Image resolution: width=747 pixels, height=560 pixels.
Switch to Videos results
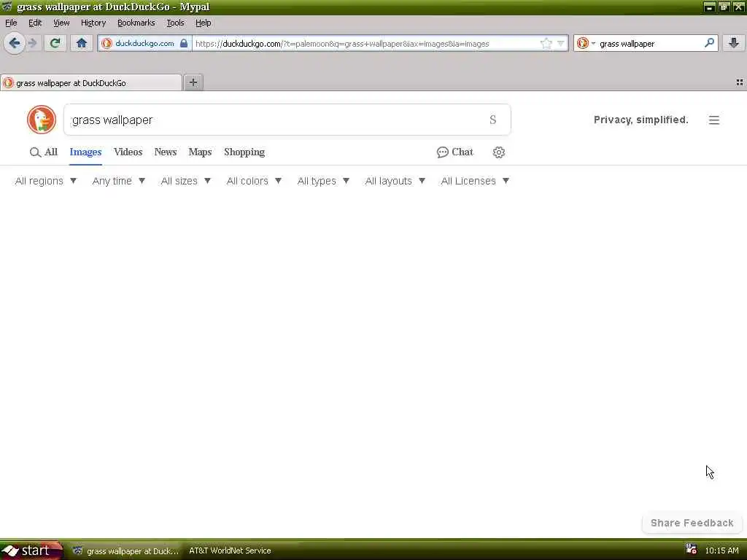[128, 152]
